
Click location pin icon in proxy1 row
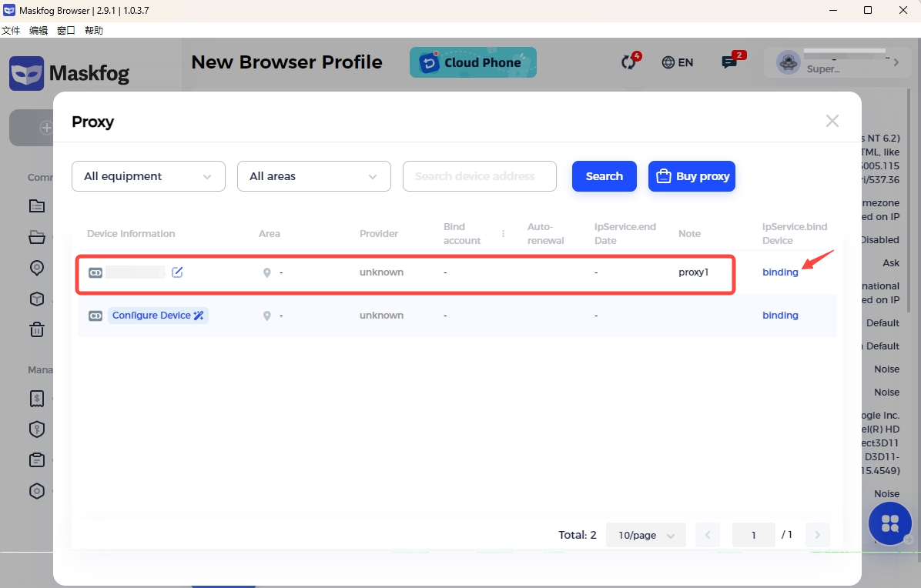[266, 272]
